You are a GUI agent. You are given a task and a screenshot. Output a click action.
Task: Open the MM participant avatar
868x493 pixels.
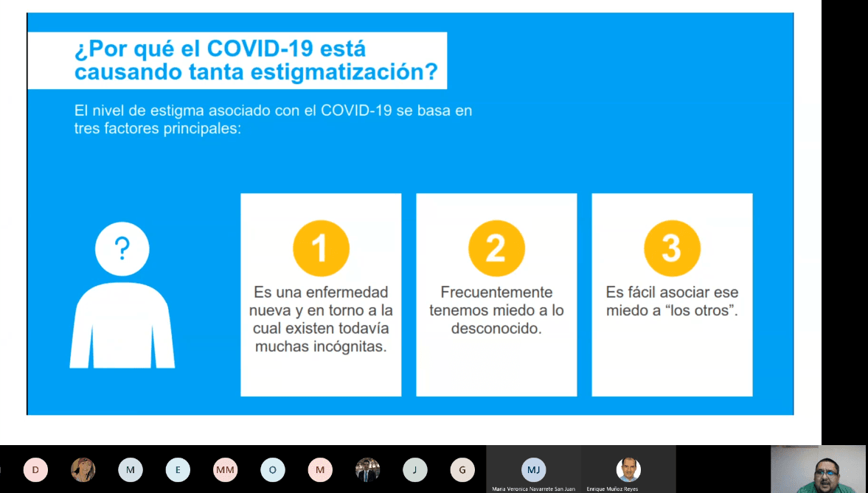(226, 469)
